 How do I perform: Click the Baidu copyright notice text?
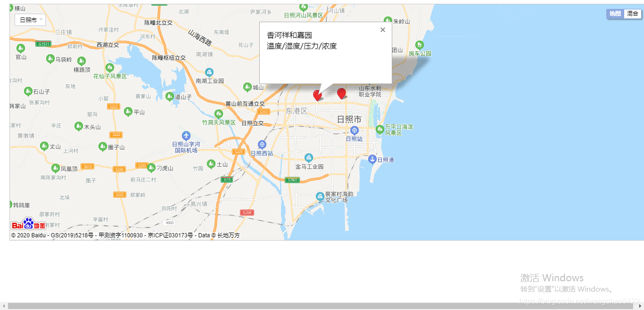[x=125, y=235]
